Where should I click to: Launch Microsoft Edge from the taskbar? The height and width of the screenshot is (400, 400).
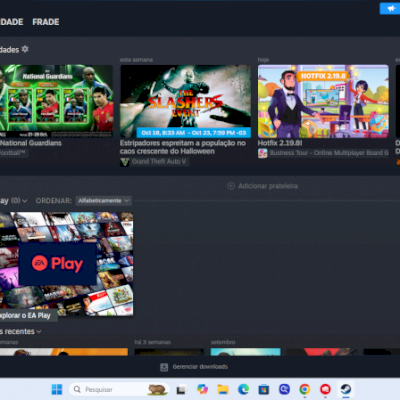[x=243, y=389]
